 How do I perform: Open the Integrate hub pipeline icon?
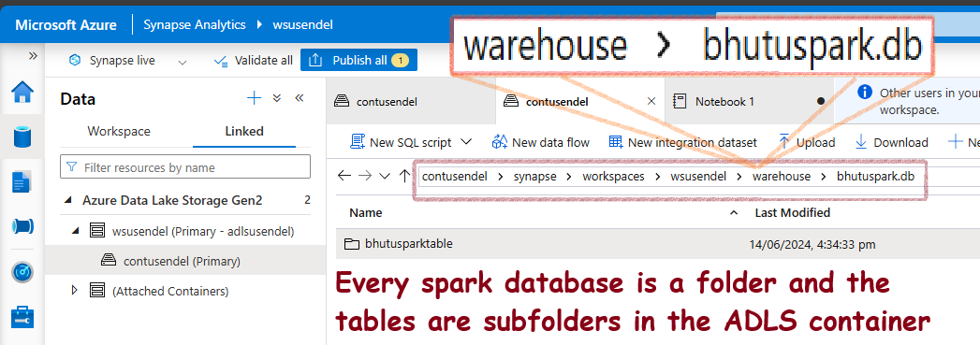tap(22, 226)
